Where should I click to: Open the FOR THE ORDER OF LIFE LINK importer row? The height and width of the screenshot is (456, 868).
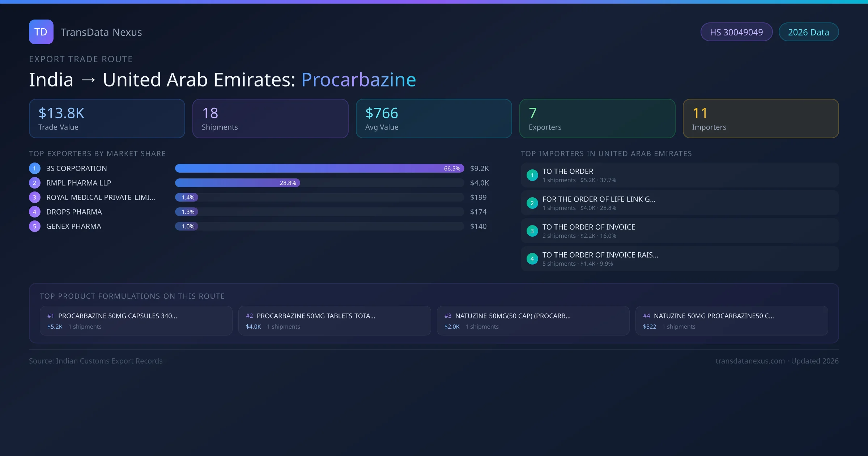coord(679,203)
